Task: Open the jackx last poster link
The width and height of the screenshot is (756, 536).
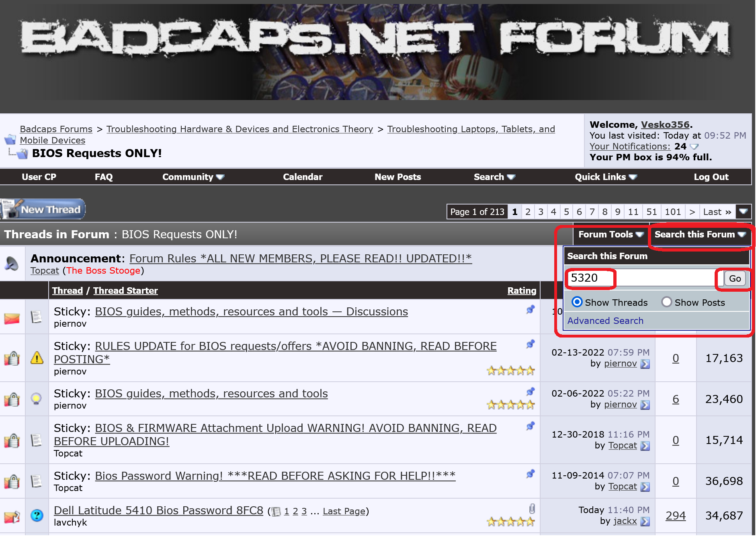Action: tap(625, 521)
